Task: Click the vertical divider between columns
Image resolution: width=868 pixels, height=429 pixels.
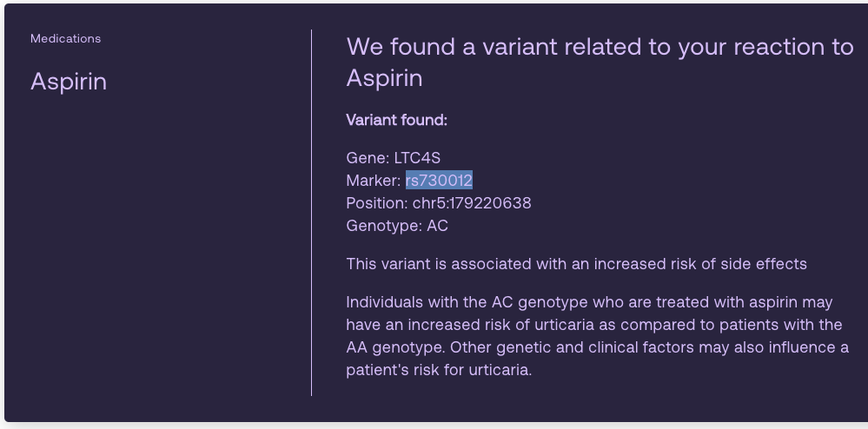Action: (312, 213)
